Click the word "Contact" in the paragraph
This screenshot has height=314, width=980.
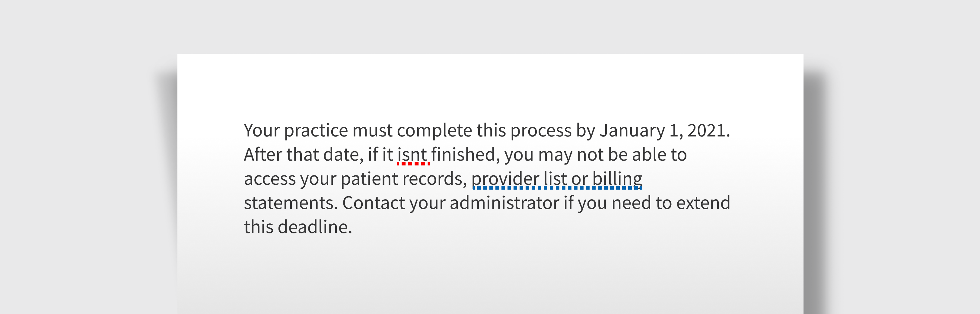(374, 203)
